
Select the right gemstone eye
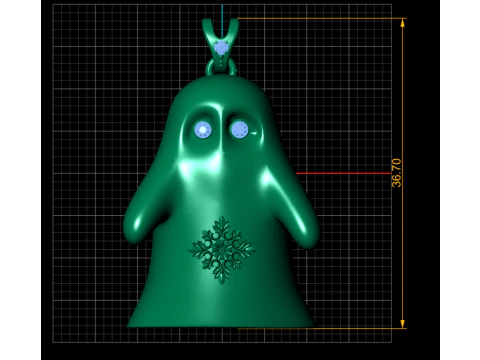(239, 129)
